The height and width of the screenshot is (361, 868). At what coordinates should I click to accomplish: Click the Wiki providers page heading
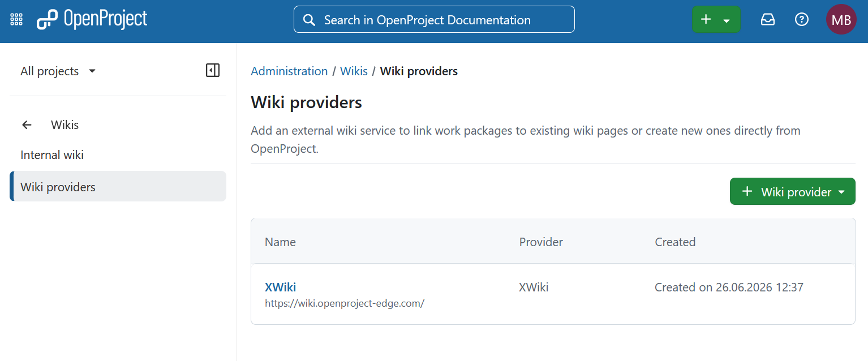coord(306,102)
